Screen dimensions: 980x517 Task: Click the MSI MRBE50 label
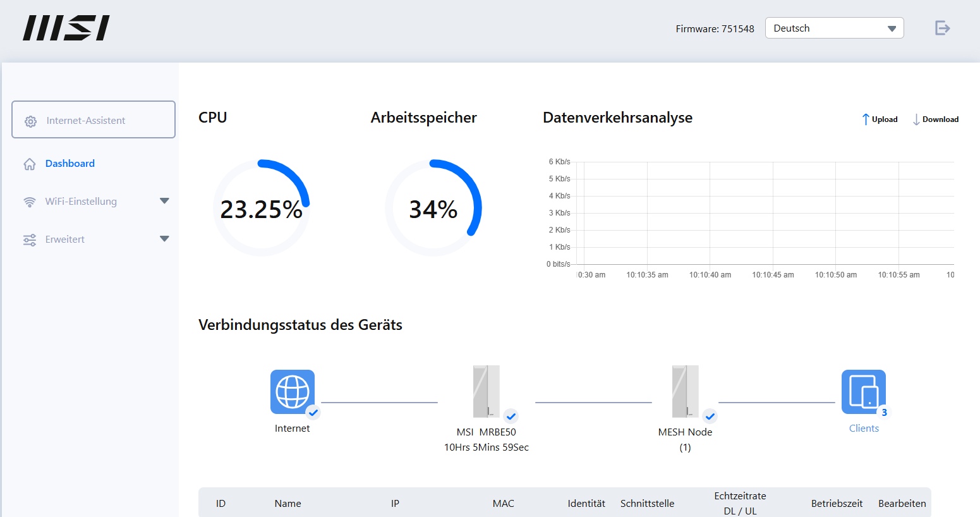pos(487,432)
